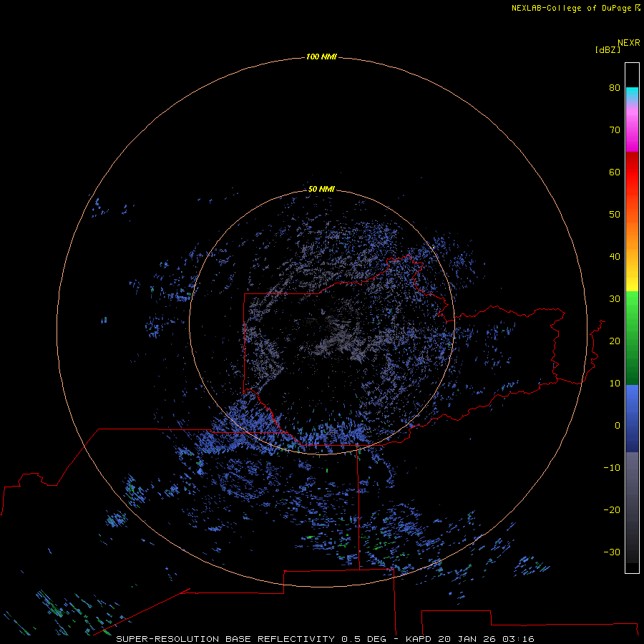Click the 70 value on the dBZ scale

point(615,130)
